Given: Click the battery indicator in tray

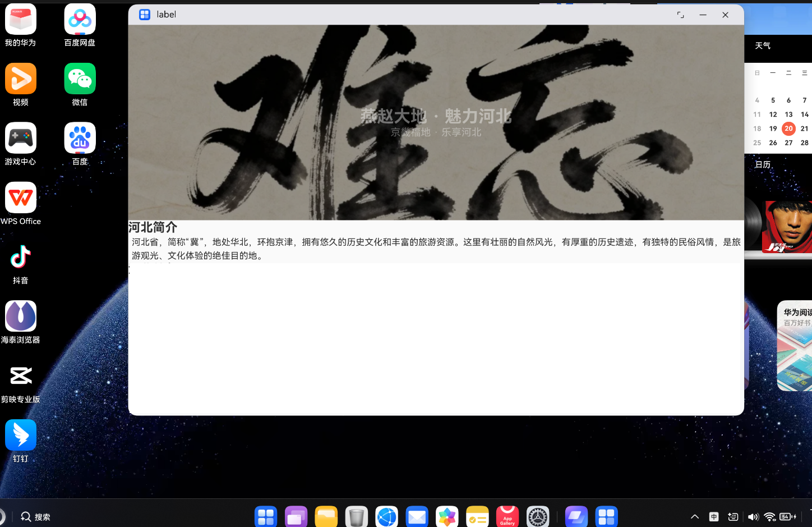Looking at the screenshot, I should pyautogui.click(x=788, y=517).
